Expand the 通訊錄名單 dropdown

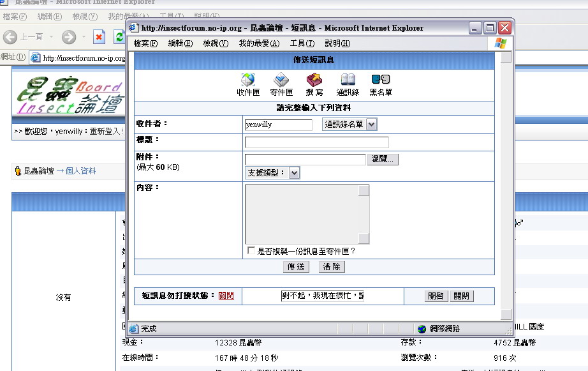pyautogui.click(x=371, y=125)
